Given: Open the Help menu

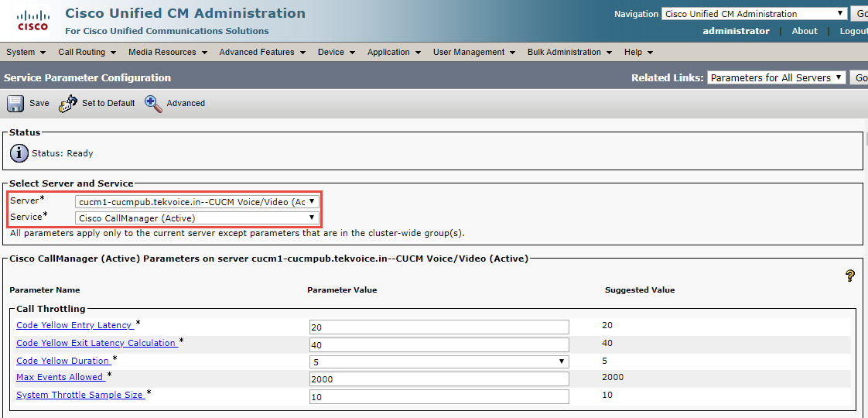Looking at the screenshot, I should [639, 52].
